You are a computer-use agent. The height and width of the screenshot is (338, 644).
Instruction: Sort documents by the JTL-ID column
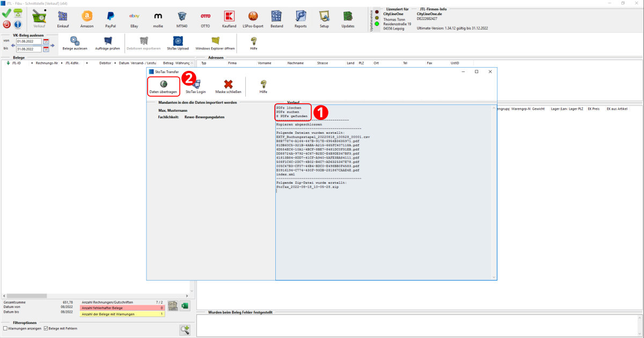[17, 63]
